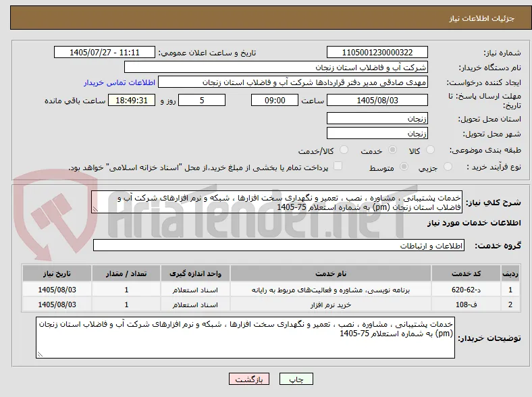Viewport: 532px width, 397px height.
Task: Select the خدمت radio button
Action: [392, 150]
